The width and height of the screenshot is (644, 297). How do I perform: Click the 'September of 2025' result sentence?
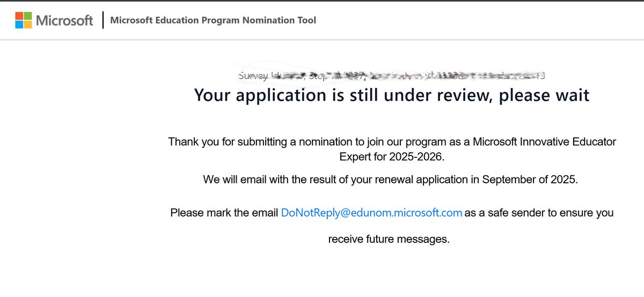(x=391, y=179)
